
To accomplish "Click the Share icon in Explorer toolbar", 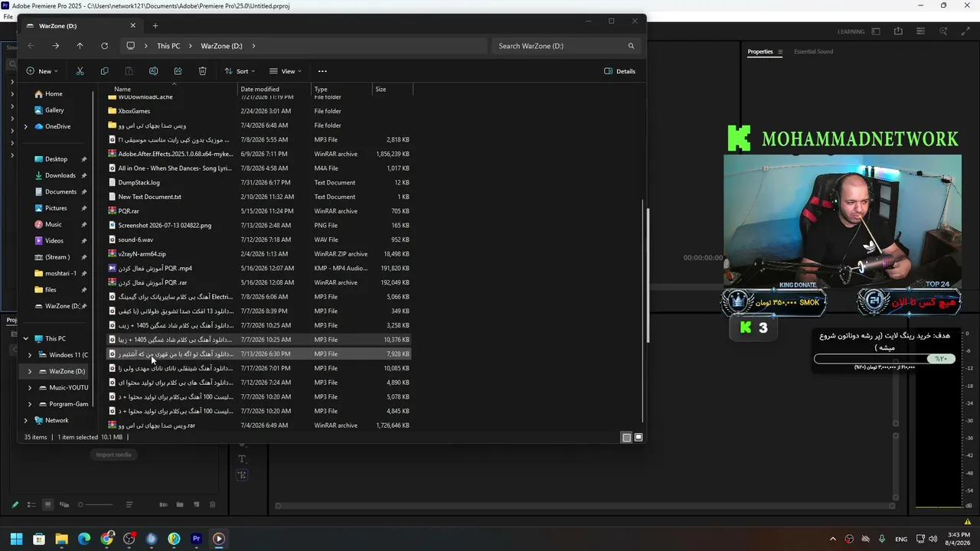I will point(178,71).
